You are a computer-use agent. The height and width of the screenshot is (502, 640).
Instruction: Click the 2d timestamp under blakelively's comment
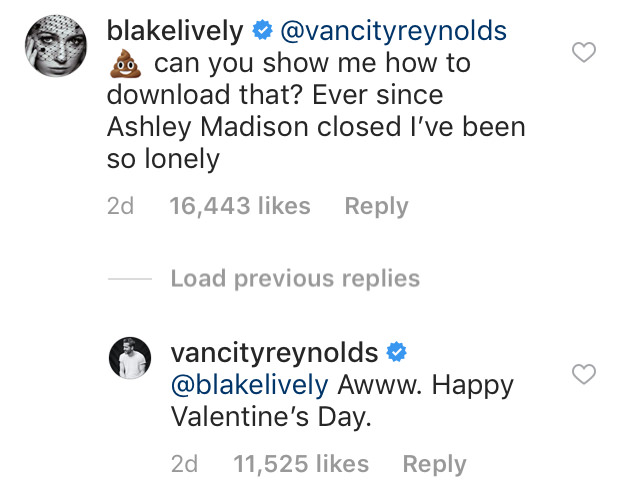tap(120, 206)
